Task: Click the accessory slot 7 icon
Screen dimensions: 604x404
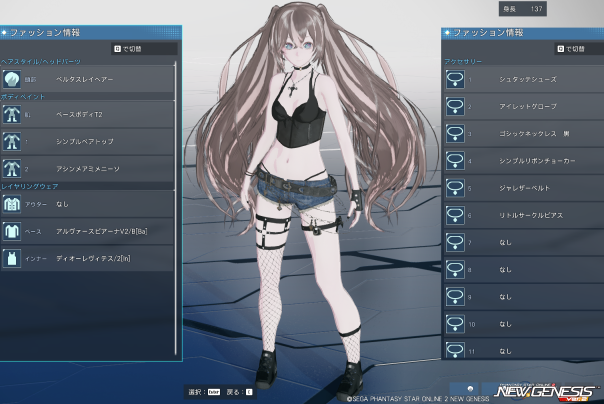Action: (455, 243)
